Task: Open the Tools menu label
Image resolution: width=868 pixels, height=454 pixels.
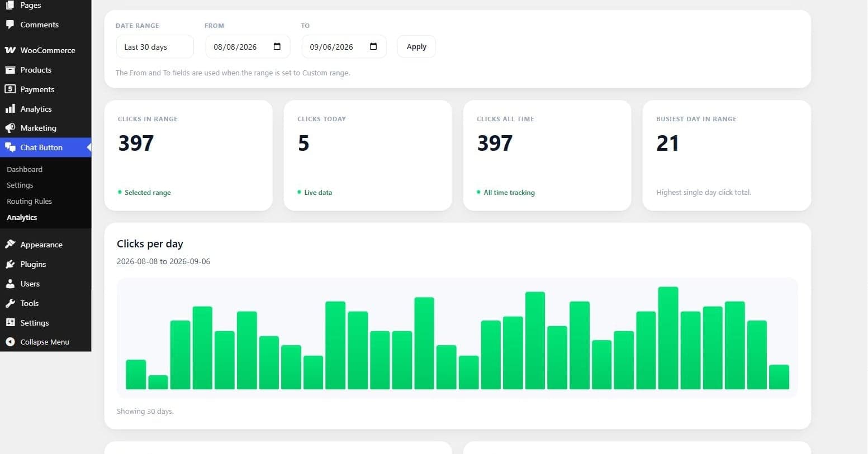Action: pos(30,303)
